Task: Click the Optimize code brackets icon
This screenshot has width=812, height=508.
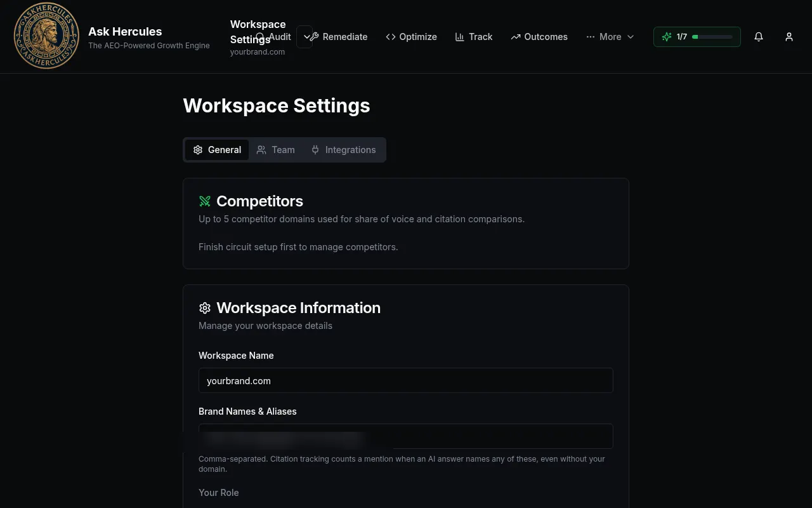Action: coord(391,37)
